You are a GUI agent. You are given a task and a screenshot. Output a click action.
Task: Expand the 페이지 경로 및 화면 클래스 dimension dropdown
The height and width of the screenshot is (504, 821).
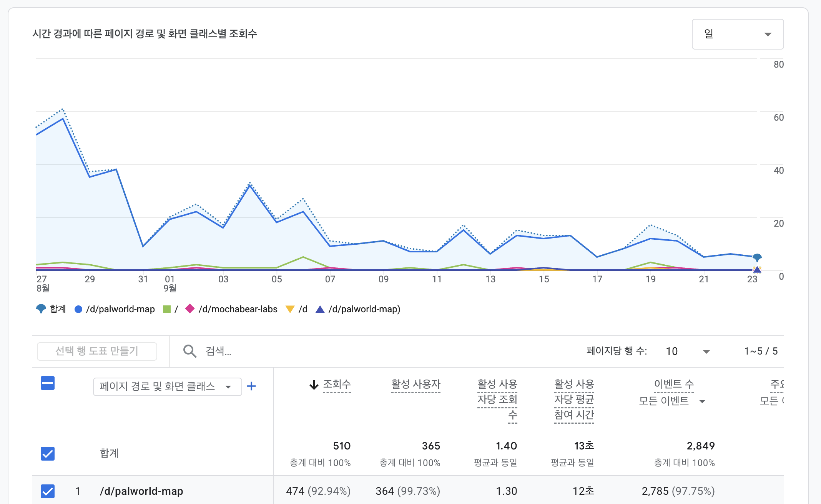[x=167, y=386]
